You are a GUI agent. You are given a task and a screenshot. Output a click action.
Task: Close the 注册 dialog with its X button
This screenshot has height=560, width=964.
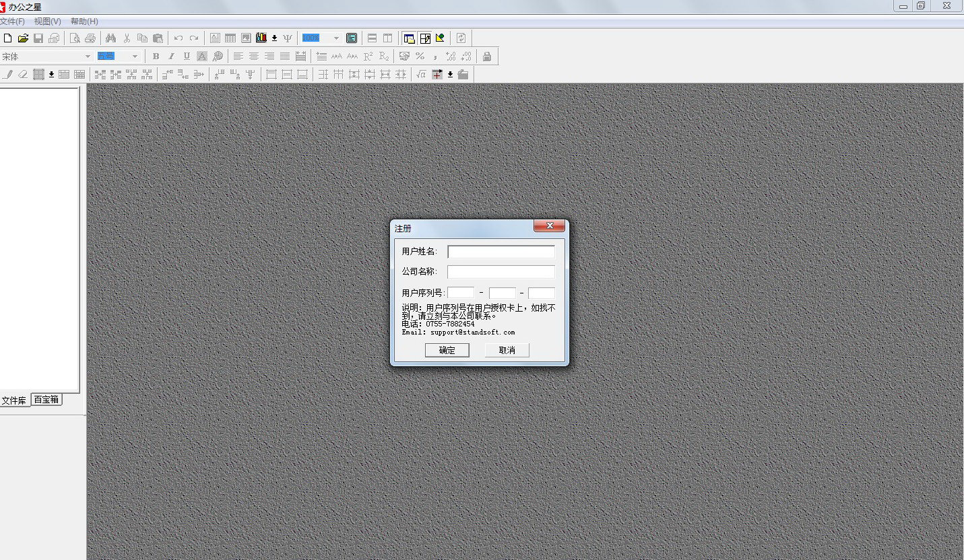pyautogui.click(x=549, y=225)
